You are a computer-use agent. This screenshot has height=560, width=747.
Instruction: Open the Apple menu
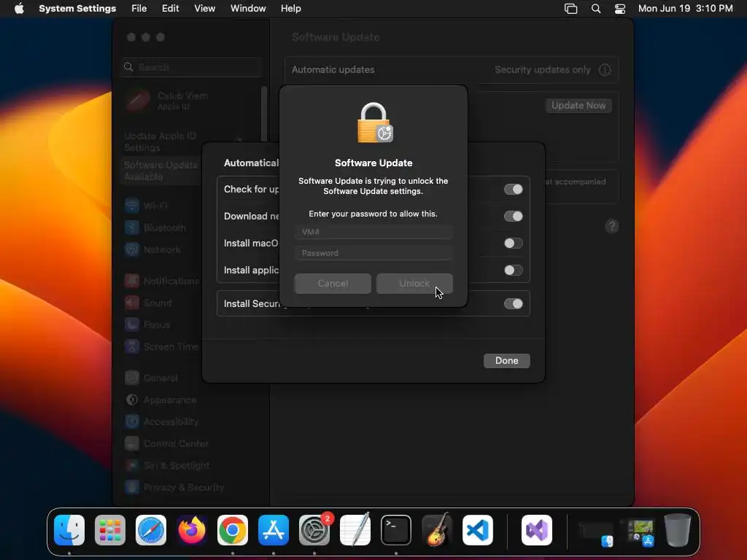[19, 9]
